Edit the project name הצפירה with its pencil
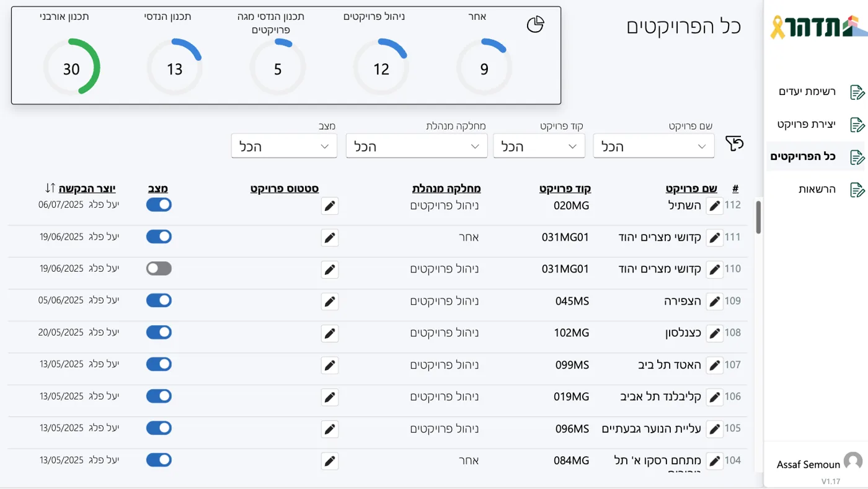Image resolution: width=868 pixels, height=489 pixels. (715, 302)
